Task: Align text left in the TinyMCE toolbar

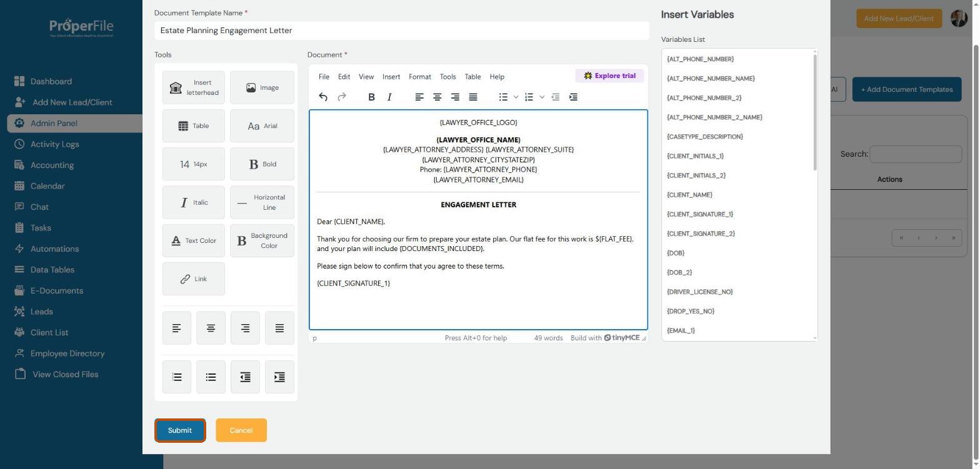Action: coord(419,97)
